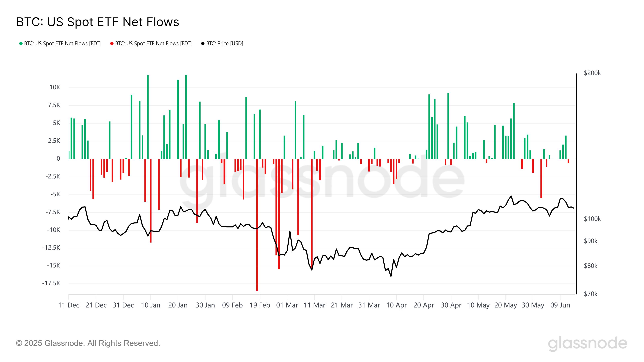Click the $100k price axis label
Image resolution: width=644 pixels, height=362 pixels.
point(592,219)
